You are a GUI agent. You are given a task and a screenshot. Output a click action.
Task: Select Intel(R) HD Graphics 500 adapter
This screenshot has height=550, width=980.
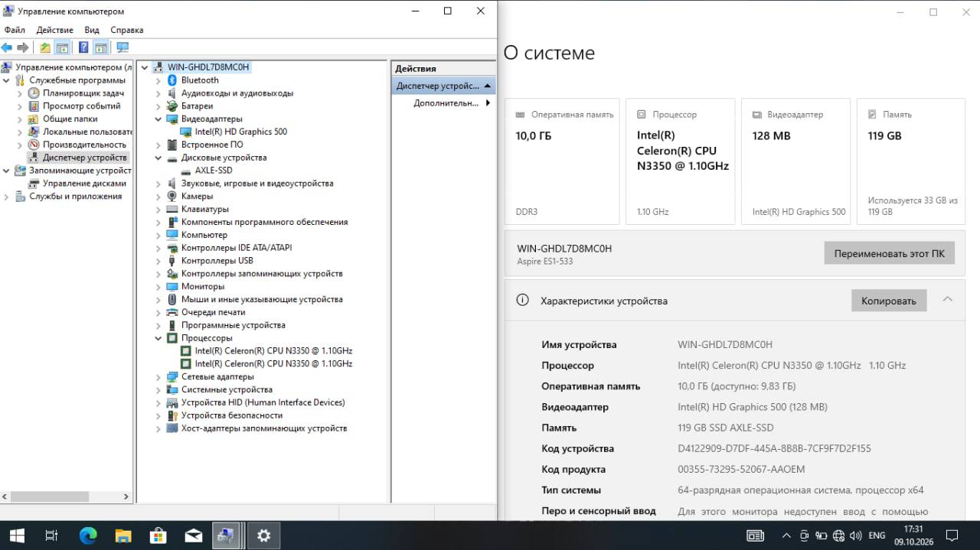point(241,132)
